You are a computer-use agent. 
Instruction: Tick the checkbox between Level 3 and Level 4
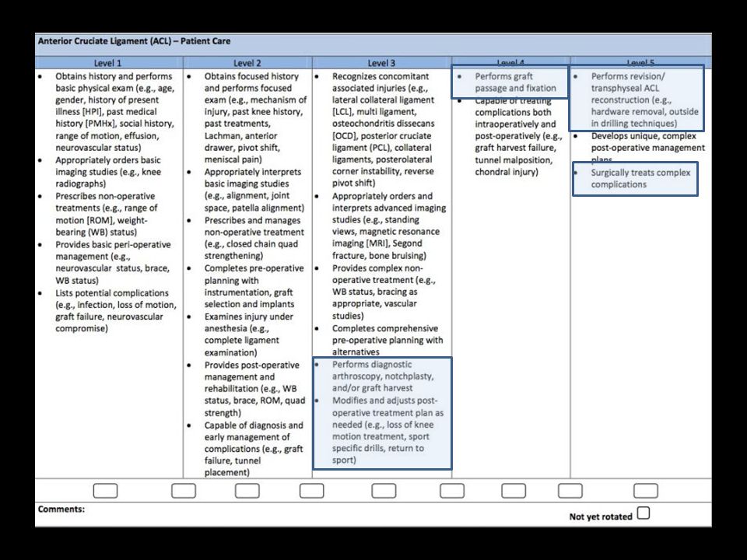click(452, 491)
